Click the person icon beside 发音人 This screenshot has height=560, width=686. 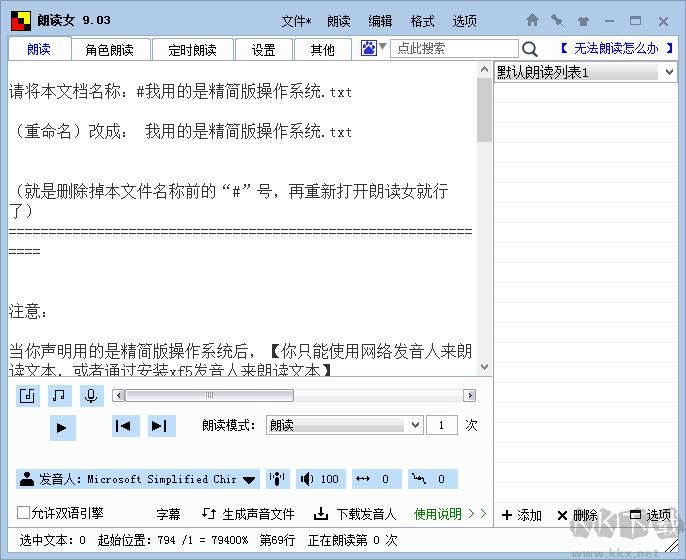point(27,479)
